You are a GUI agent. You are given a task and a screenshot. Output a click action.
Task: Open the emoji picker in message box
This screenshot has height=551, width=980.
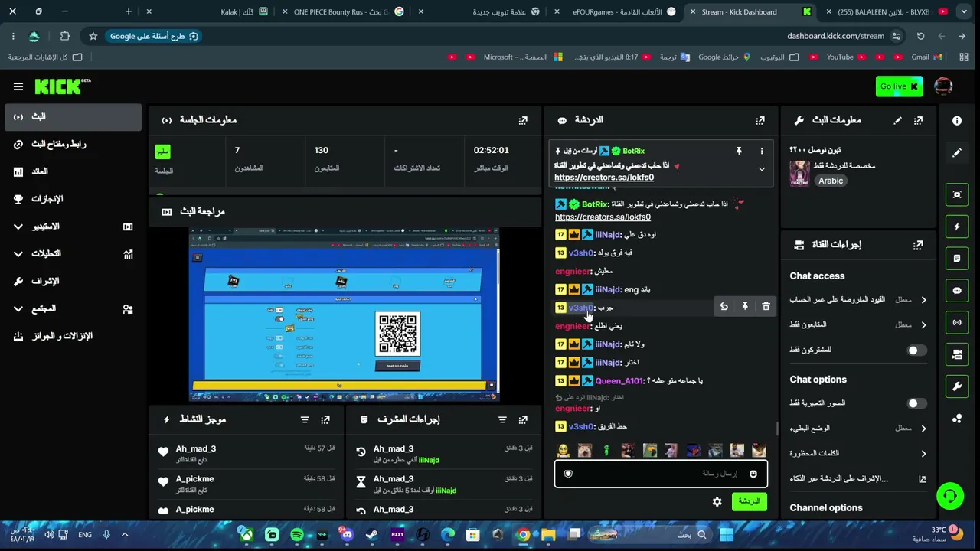tap(753, 474)
